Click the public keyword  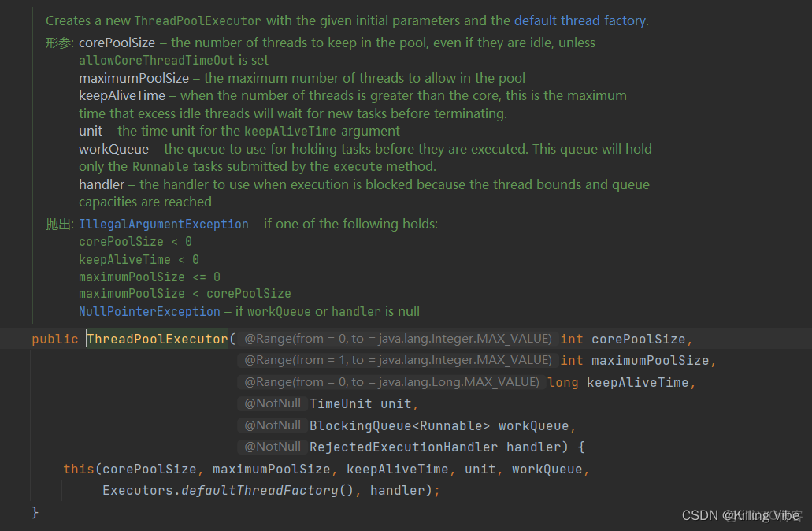(54, 340)
